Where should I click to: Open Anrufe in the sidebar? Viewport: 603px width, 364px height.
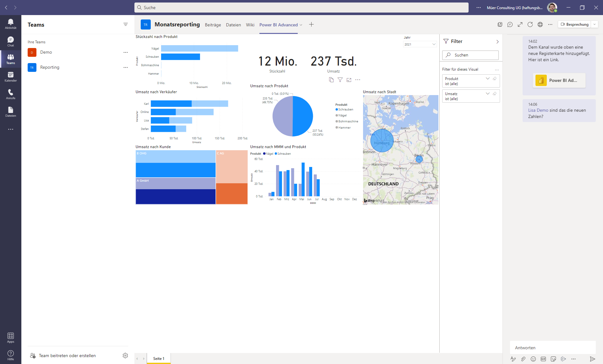(11, 94)
